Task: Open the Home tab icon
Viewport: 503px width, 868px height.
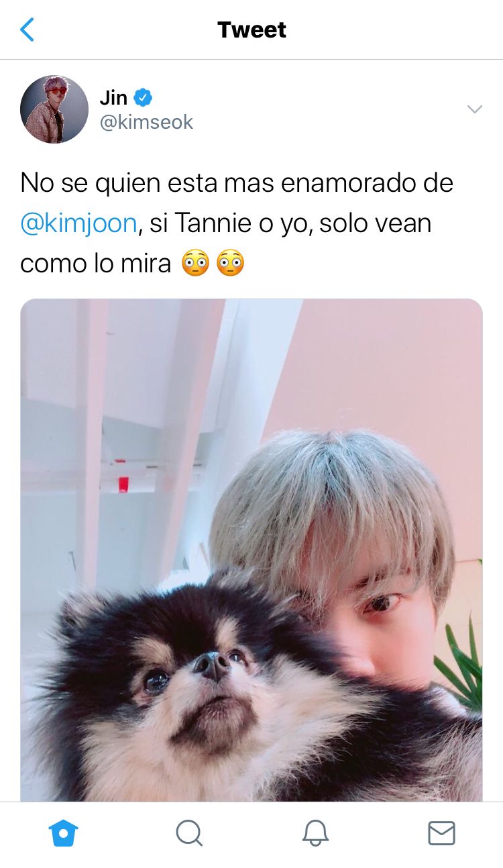Action: (x=63, y=833)
